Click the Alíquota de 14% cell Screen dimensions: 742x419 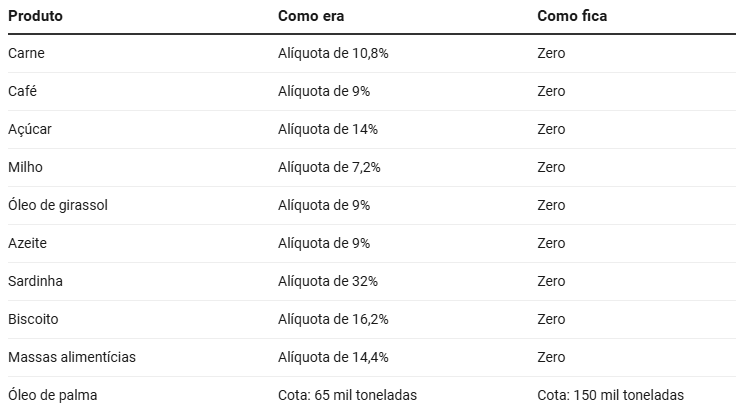[328, 129]
